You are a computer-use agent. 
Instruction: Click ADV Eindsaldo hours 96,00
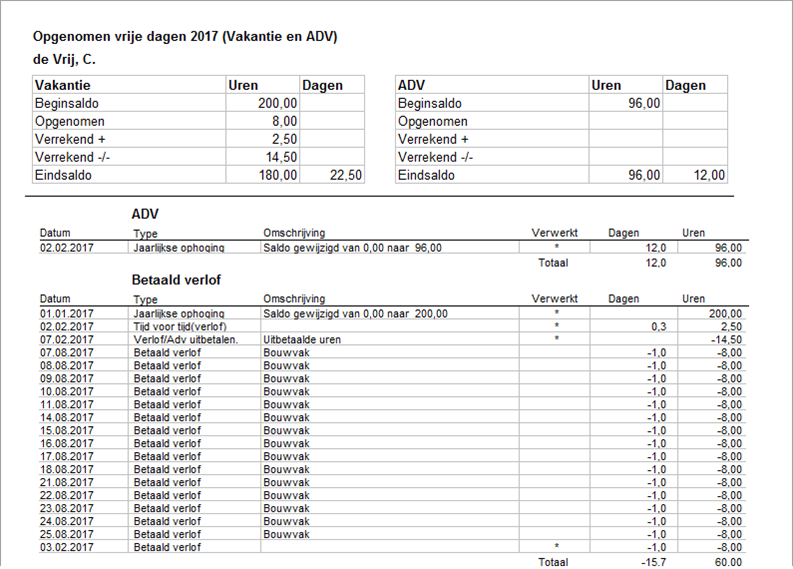tap(644, 176)
